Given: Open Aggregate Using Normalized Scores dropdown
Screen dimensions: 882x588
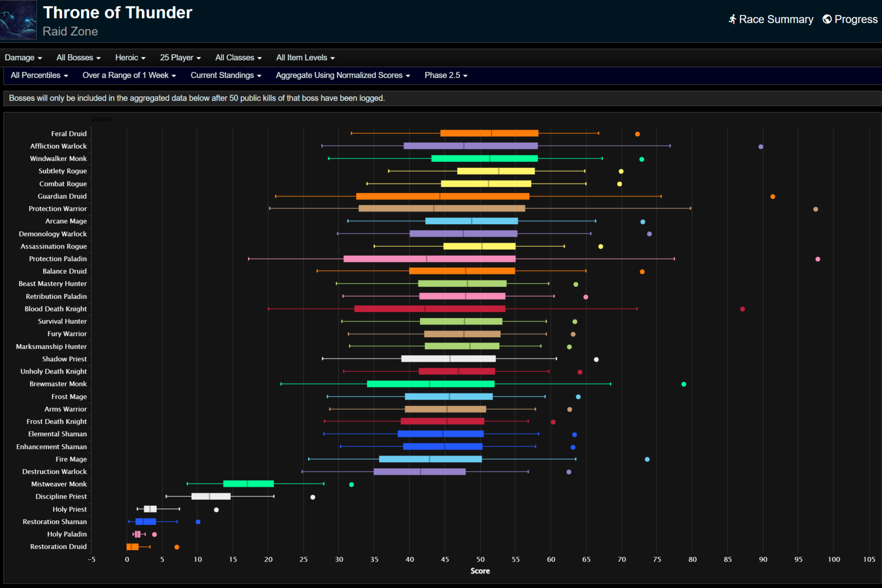Looking at the screenshot, I should (x=343, y=75).
